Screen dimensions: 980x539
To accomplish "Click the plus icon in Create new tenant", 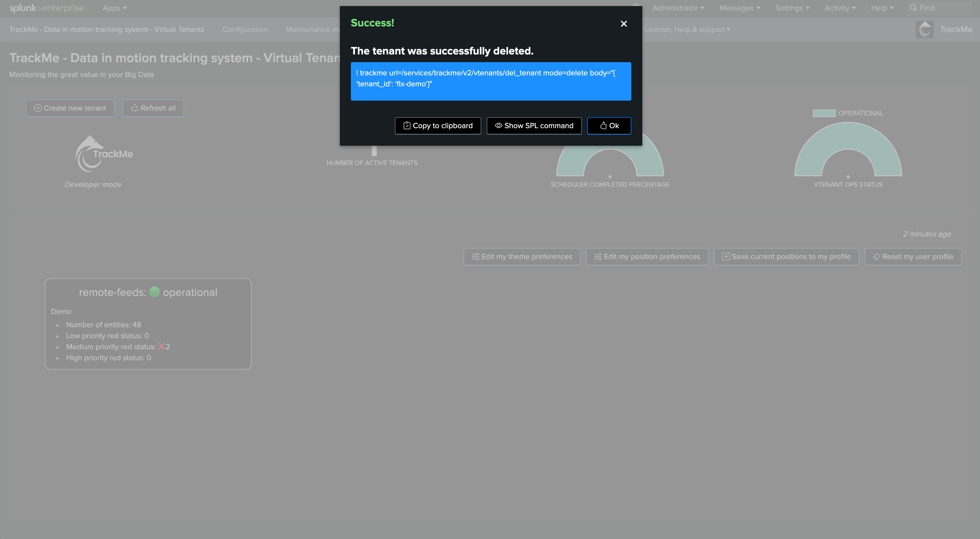I will (38, 108).
